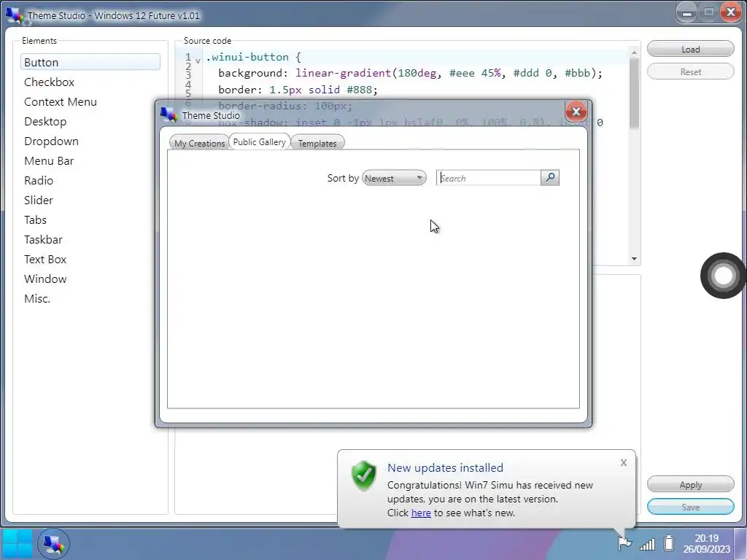Open the Templates tab
The height and width of the screenshot is (560, 747).
click(317, 143)
